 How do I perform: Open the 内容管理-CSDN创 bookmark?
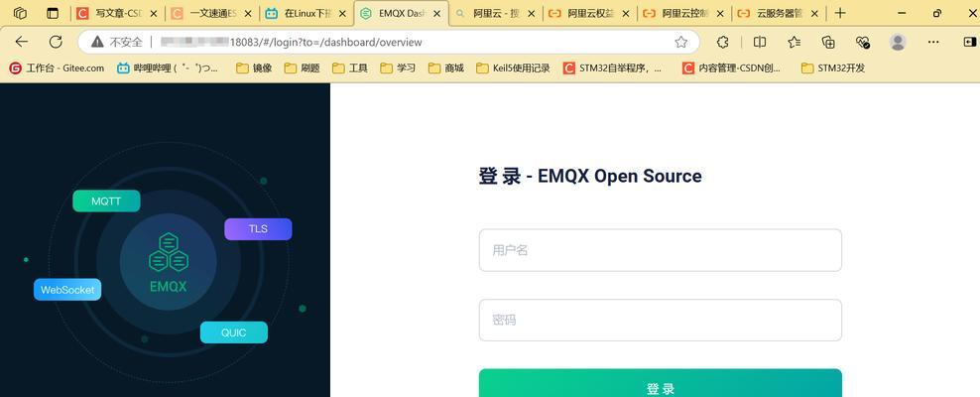(x=731, y=68)
